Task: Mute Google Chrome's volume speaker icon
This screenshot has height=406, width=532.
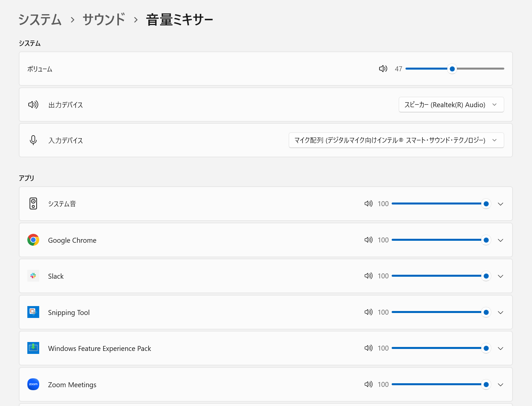Action: pos(368,240)
